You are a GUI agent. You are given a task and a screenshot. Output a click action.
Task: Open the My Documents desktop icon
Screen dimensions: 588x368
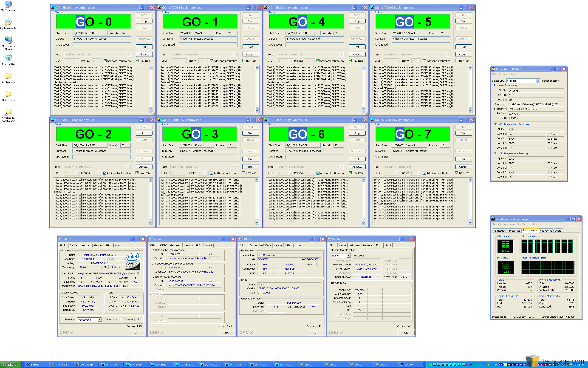[8, 24]
